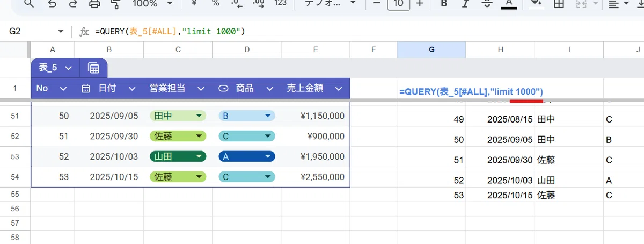Open the name box dropdown arrow
The height and width of the screenshot is (244, 644).
[61, 32]
